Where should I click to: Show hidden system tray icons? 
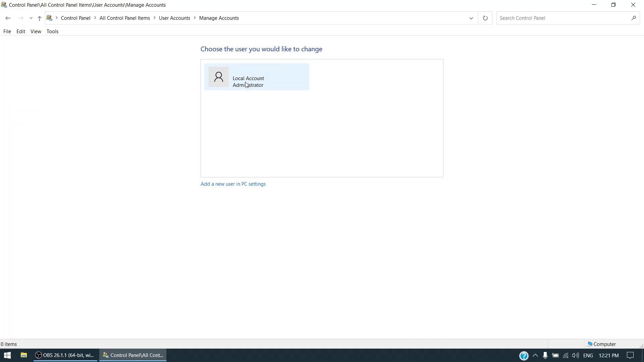[535, 355]
